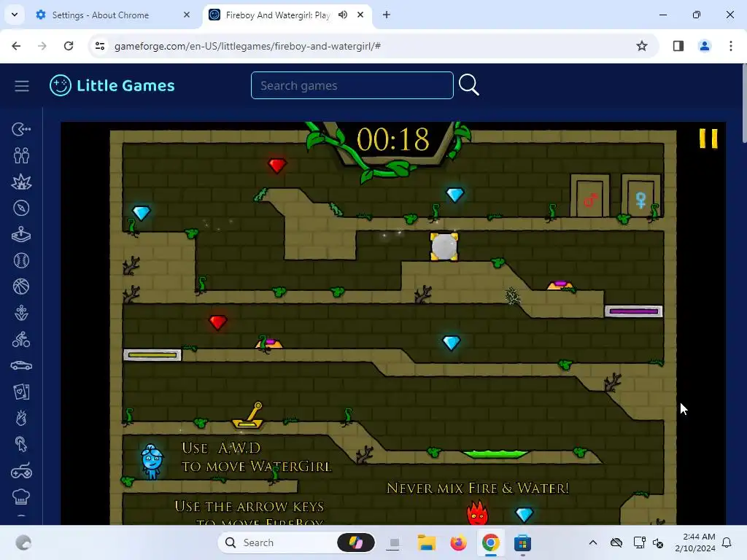Viewport: 747px width, 560px height.
Task: Open the clock showing 2:44 AM
Action: tap(695, 542)
